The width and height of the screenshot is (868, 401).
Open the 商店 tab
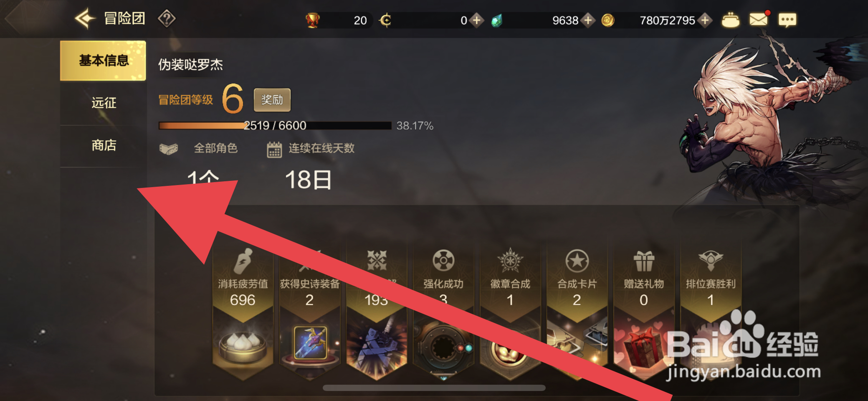click(103, 145)
